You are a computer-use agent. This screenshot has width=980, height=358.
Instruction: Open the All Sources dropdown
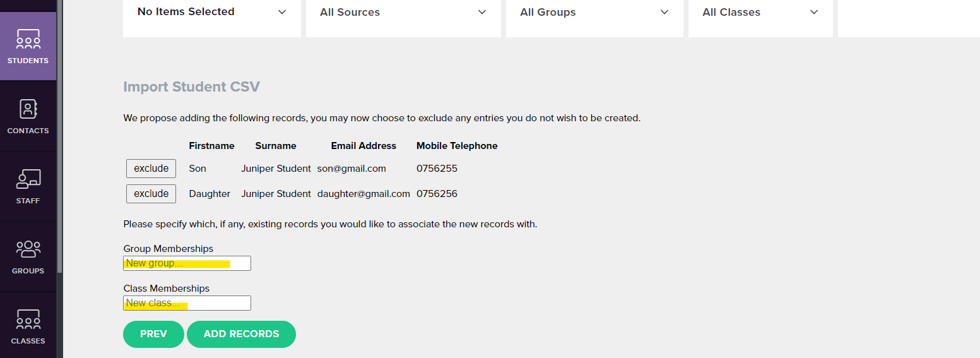point(403,12)
